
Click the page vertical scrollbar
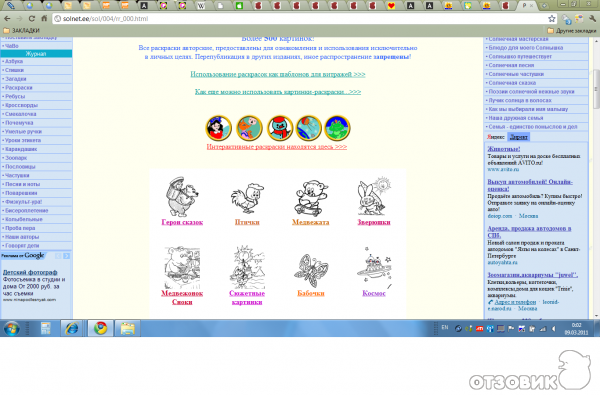(x=596, y=176)
